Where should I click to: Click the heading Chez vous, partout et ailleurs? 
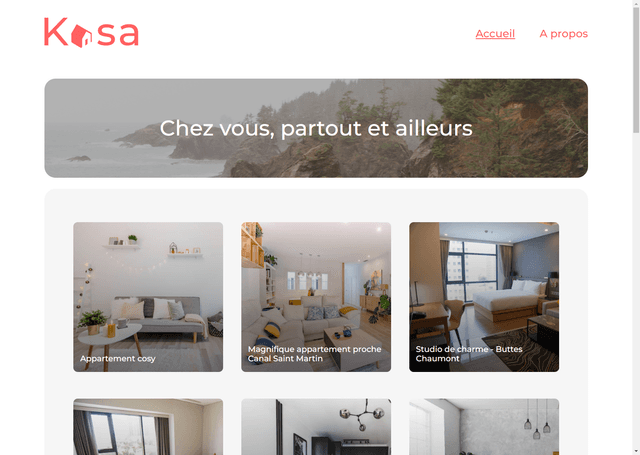click(x=316, y=128)
